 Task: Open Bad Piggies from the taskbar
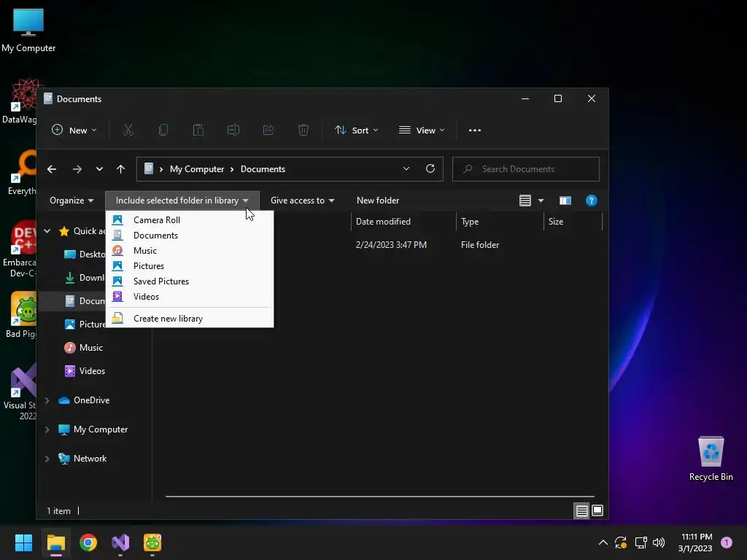tap(152, 542)
